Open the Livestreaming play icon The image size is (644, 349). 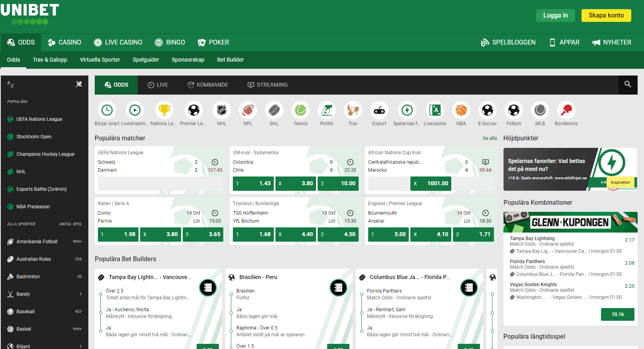[135, 110]
